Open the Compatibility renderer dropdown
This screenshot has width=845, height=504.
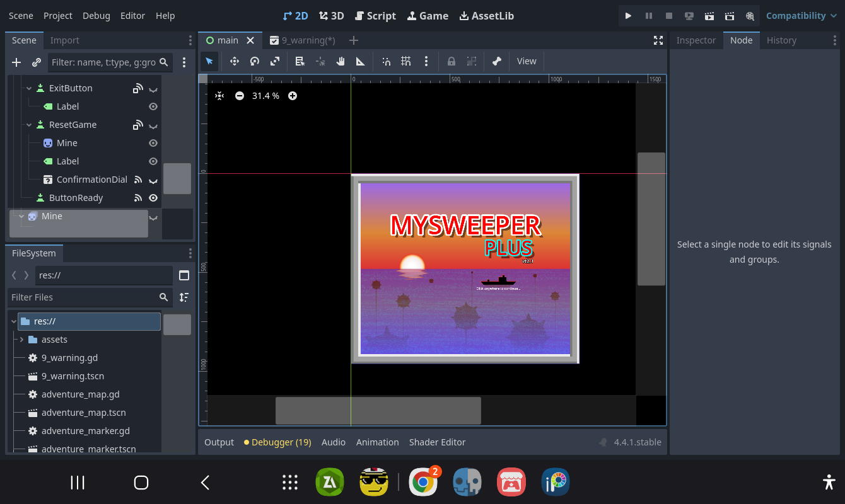coord(801,16)
